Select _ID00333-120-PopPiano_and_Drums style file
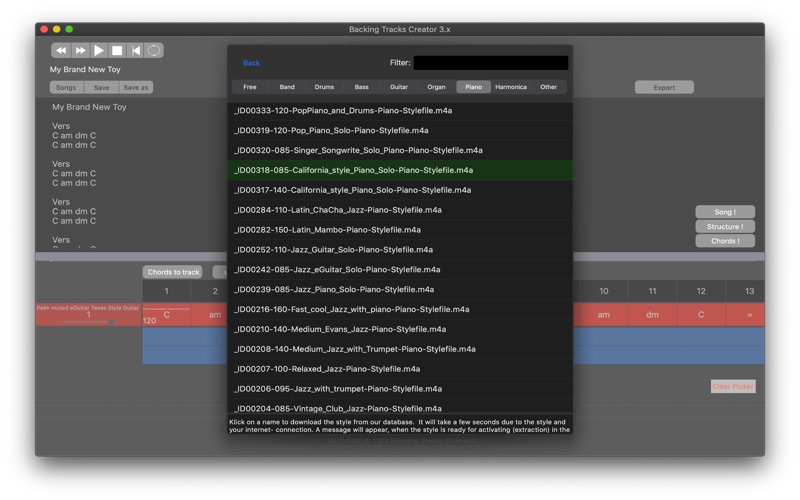 [x=400, y=110]
